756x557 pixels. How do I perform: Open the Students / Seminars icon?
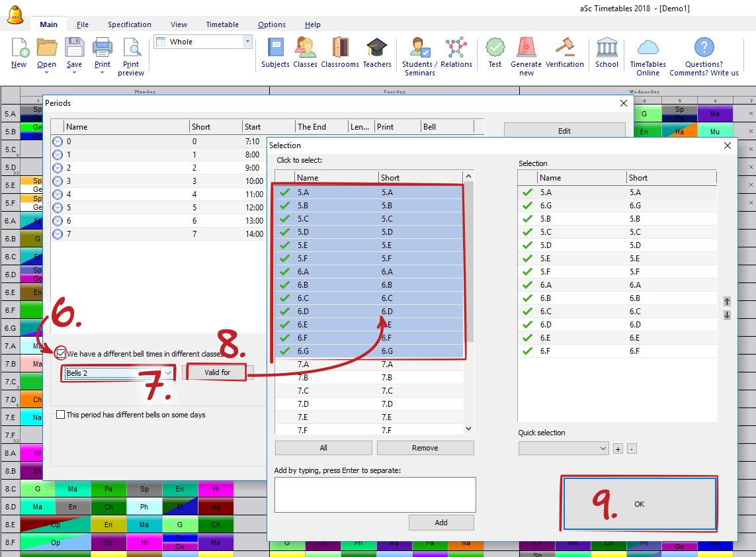tap(420, 48)
